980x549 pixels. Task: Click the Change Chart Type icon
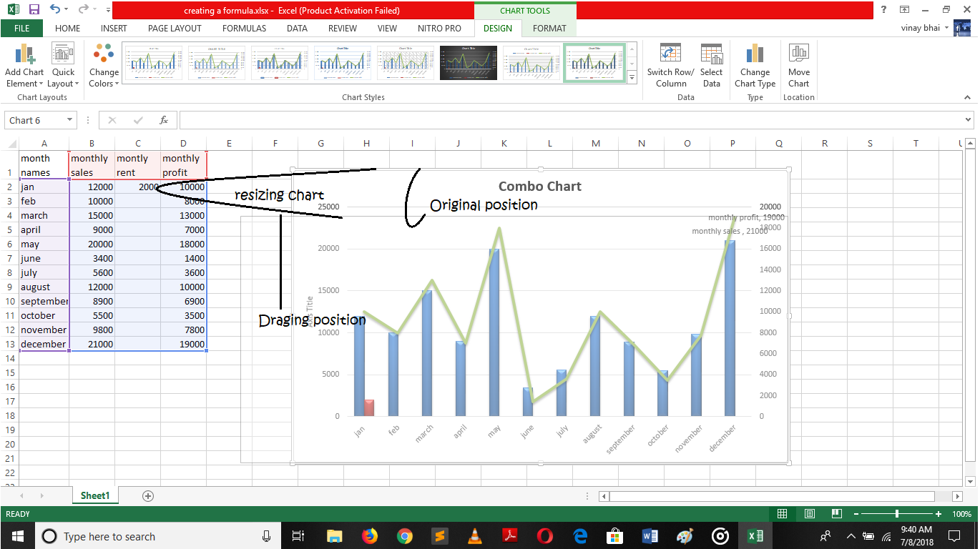(755, 55)
